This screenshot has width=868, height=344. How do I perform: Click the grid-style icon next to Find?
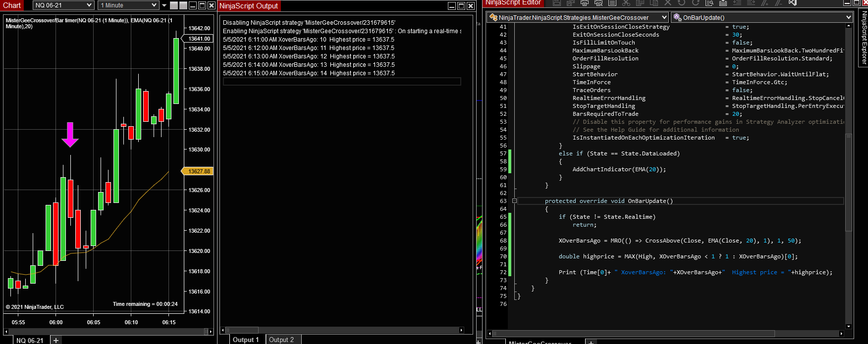coord(723,2)
